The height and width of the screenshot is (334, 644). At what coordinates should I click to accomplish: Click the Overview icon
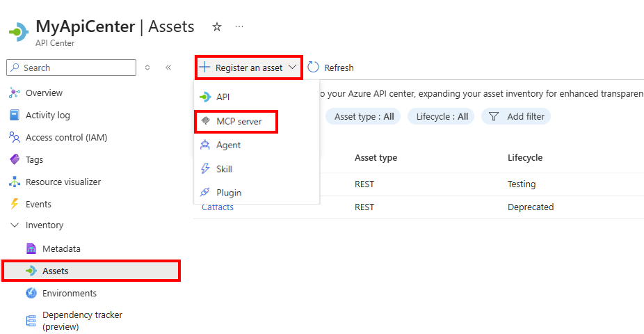tap(15, 93)
